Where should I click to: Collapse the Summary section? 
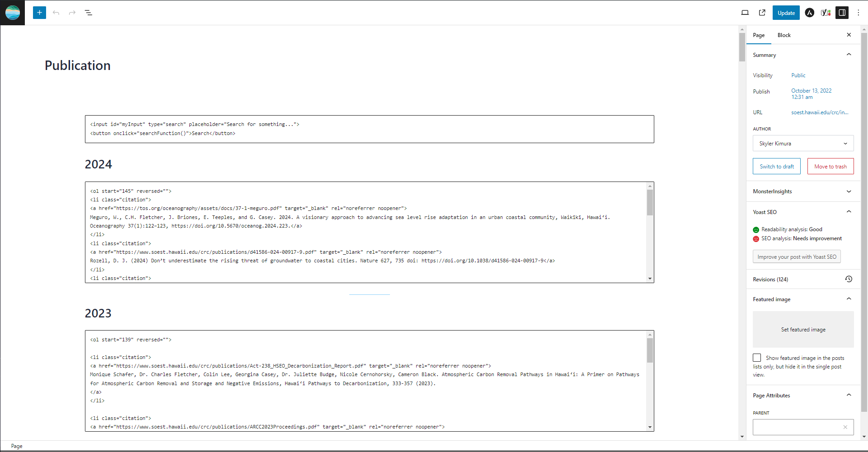click(x=803, y=55)
